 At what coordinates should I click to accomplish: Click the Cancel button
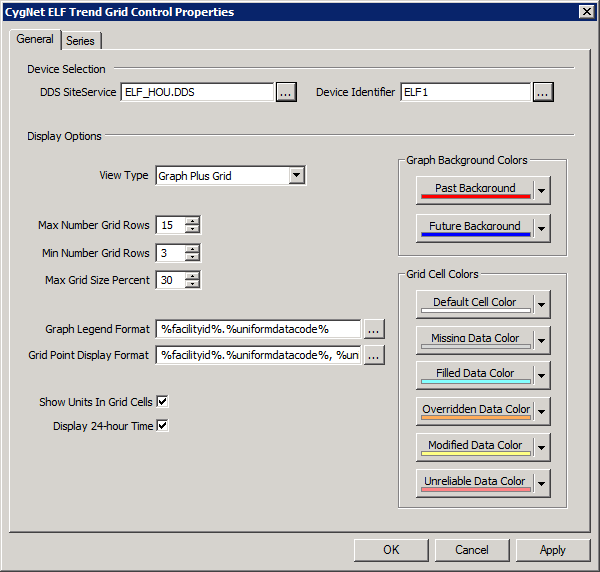click(472, 550)
